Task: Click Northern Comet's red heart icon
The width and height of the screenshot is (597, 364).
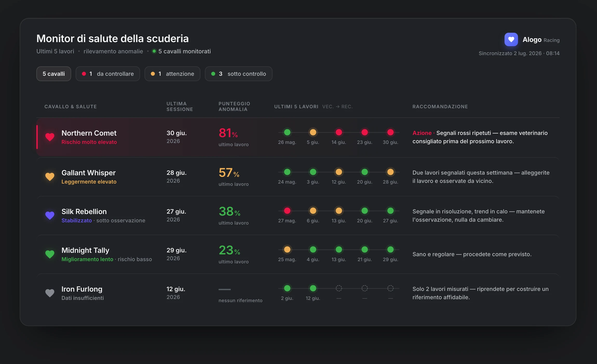Action: point(50,137)
